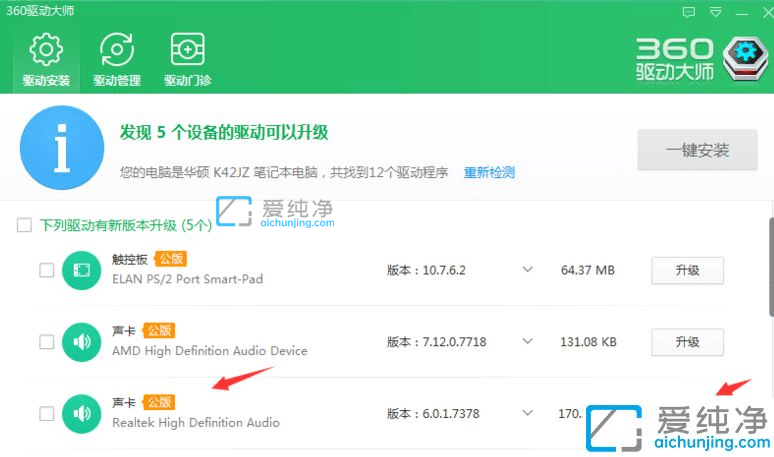
Task: Click the 公版 badge next to 触控板
Action: tap(156, 258)
